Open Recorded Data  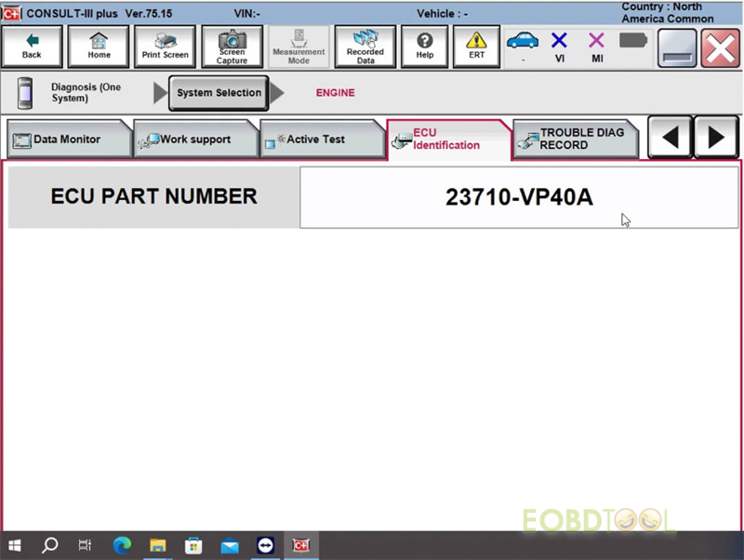[365, 47]
